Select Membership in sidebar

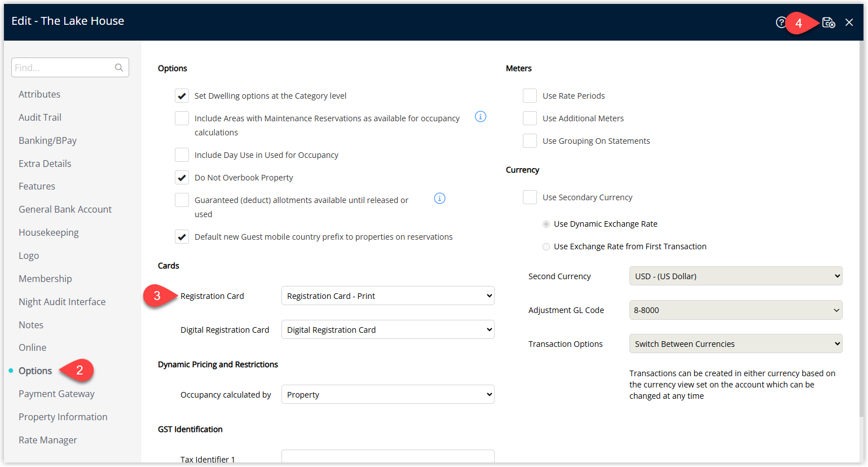click(x=45, y=279)
